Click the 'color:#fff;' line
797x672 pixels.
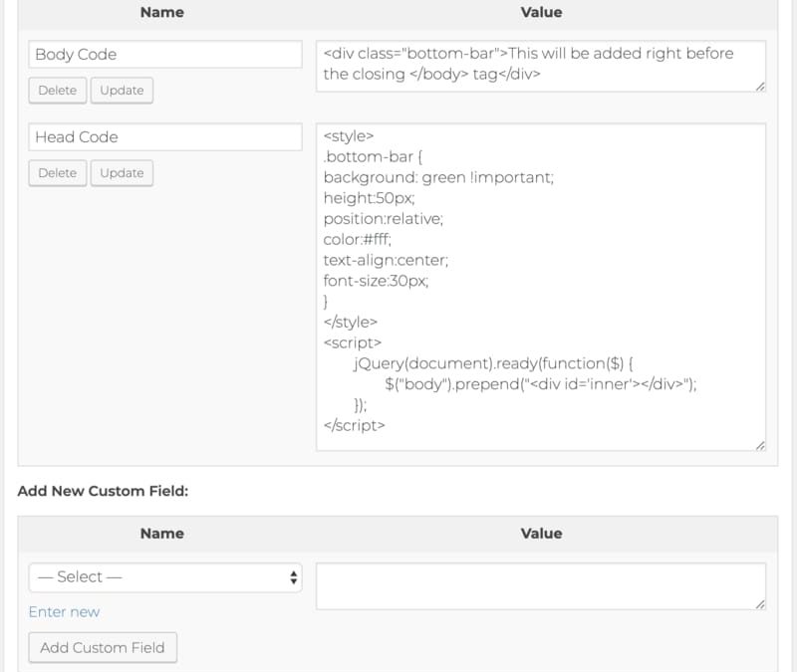pyautogui.click(x=358, y=239)
